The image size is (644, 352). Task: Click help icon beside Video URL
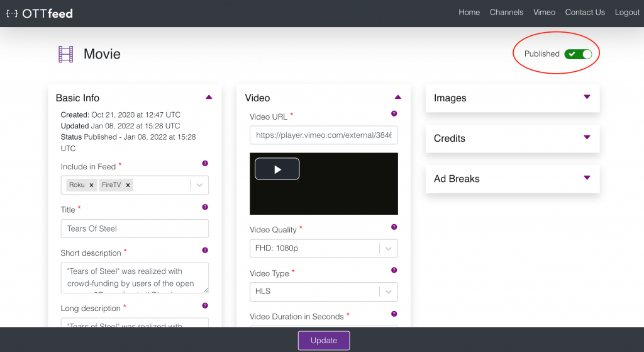[394, 113]
